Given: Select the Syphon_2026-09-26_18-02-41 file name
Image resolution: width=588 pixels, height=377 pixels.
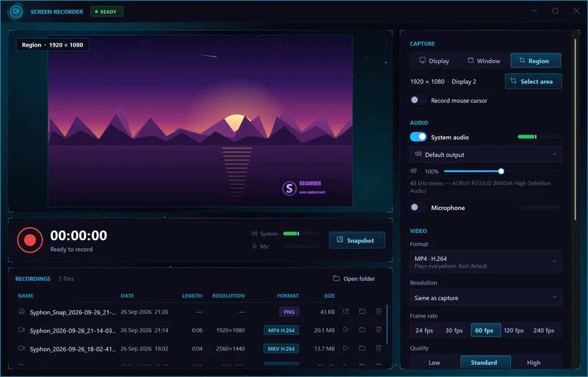Looking at the screenshot, I should 72,348.
